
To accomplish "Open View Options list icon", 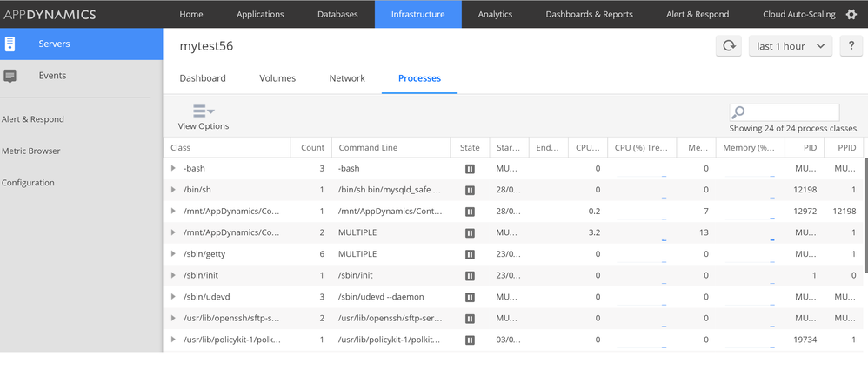I will click(x=204, y=111).
